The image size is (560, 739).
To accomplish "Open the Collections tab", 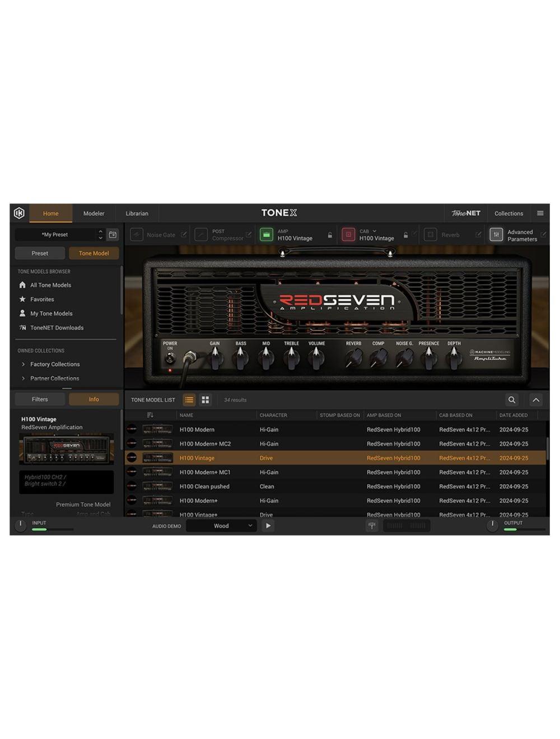I will coord(508,213).
